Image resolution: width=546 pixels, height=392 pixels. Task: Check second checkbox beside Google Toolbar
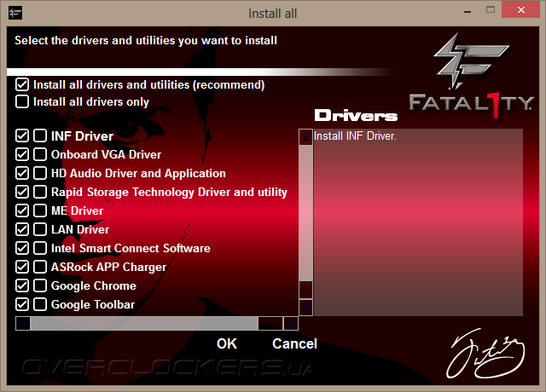pos(40,304)
